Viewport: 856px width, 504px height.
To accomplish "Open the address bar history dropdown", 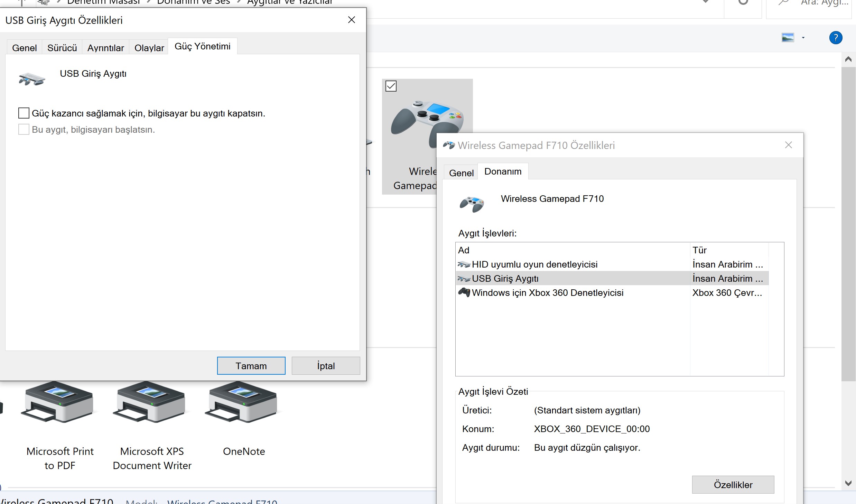I will click(706, 2).
